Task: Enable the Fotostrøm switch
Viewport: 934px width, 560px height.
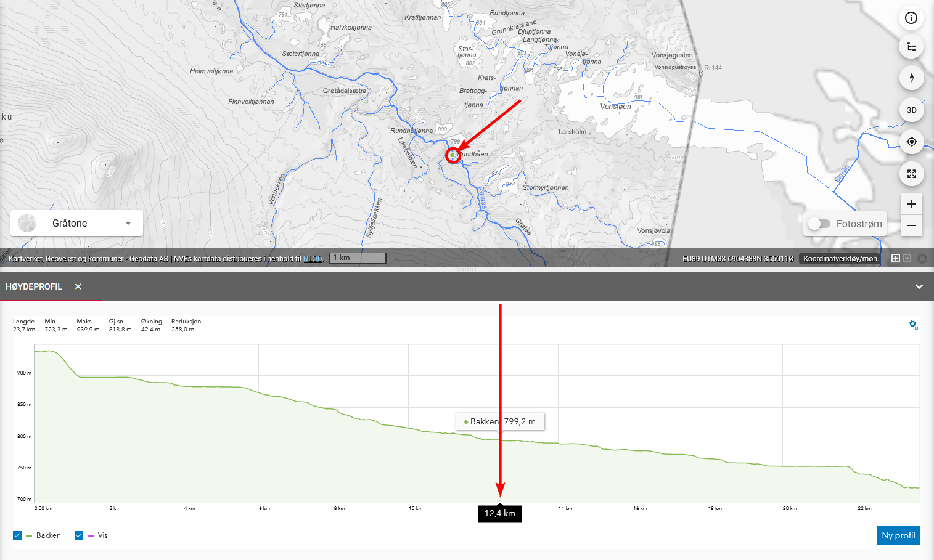Action: (x=819, y=224)
